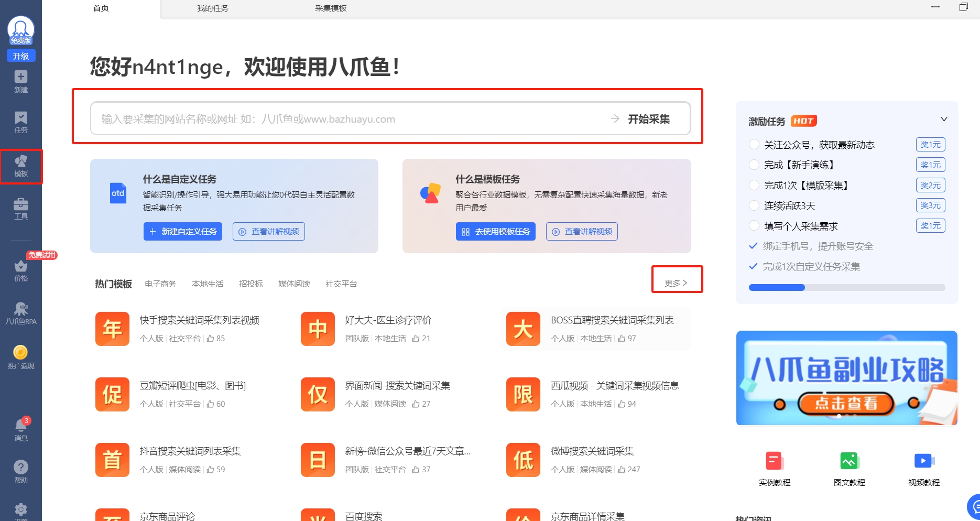
Task: Click the 免费试用 badge
Action: click(x=42, y=255)
